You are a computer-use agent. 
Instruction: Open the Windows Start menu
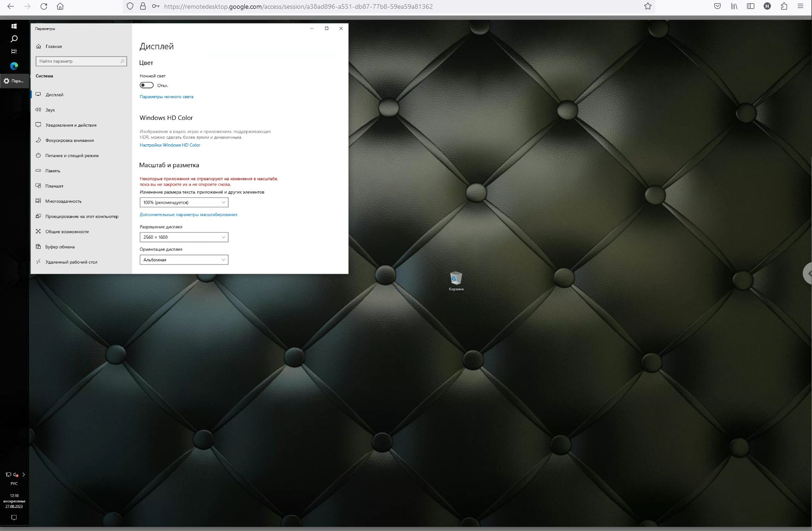14,26
